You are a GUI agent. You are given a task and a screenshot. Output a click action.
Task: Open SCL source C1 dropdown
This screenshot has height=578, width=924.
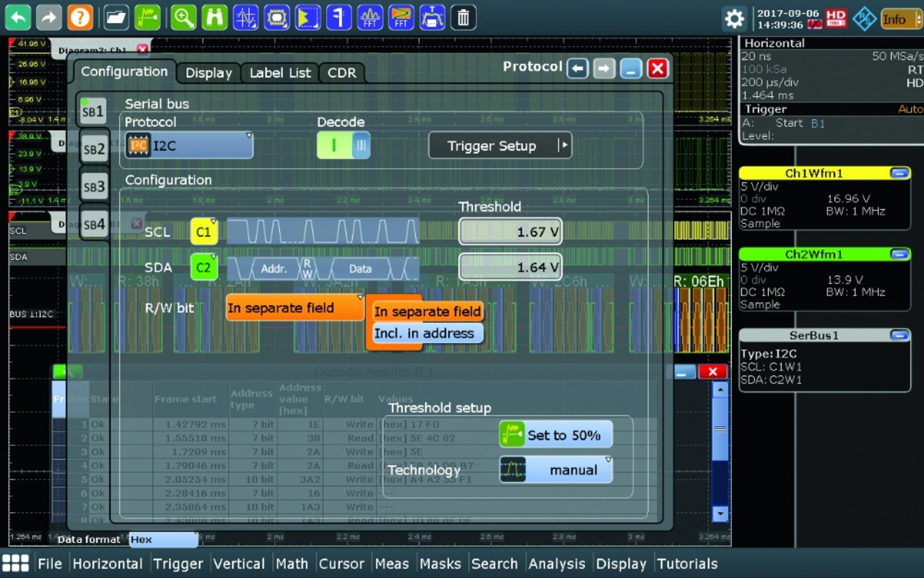tap(204, 231)
